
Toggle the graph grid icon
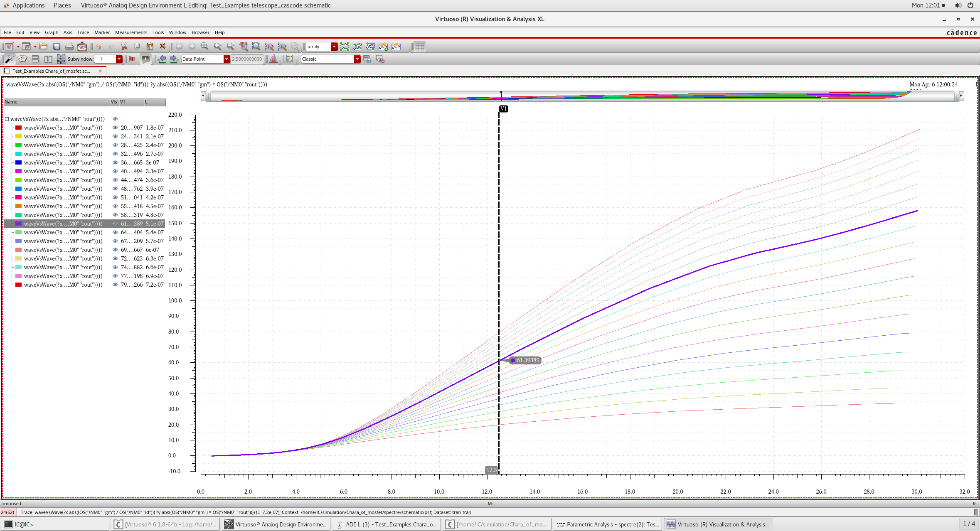[420, 47]
